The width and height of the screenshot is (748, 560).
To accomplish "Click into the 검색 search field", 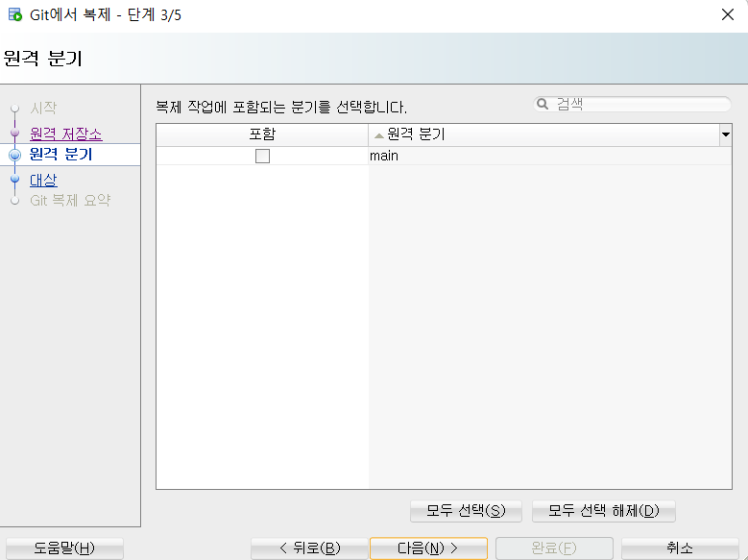I will [632, 104].
